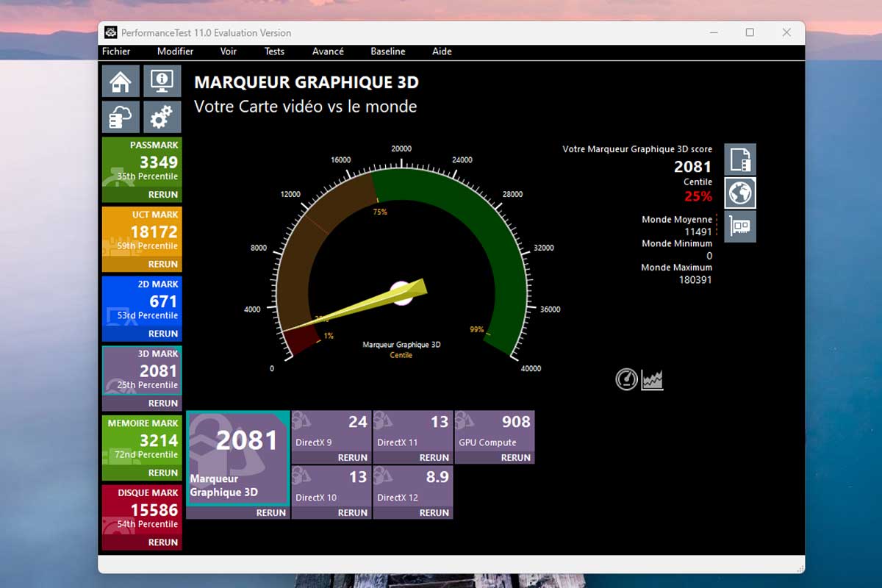Select the world comparison globe icon
The width and height of the screenshot is (882, 588).
[740, 193]
